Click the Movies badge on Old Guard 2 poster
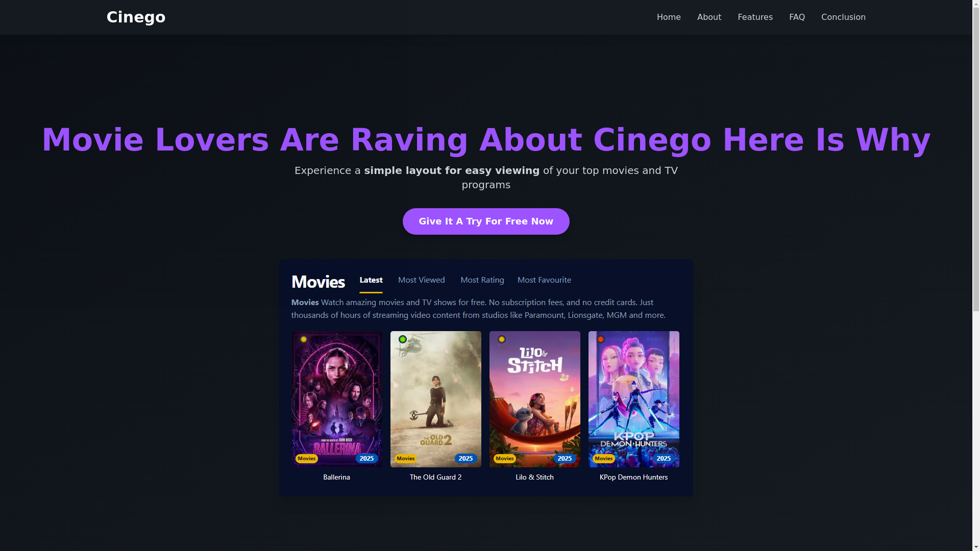This screenshot has width=980, height=551. [x=406, y=459]
